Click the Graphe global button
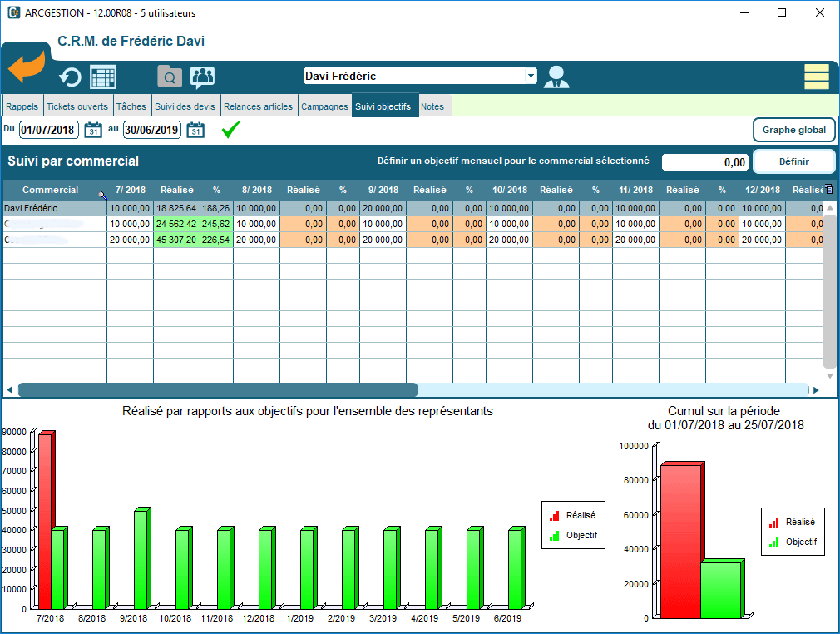The image size is (840, 634). pyautogui.click(x=793, y=130)
